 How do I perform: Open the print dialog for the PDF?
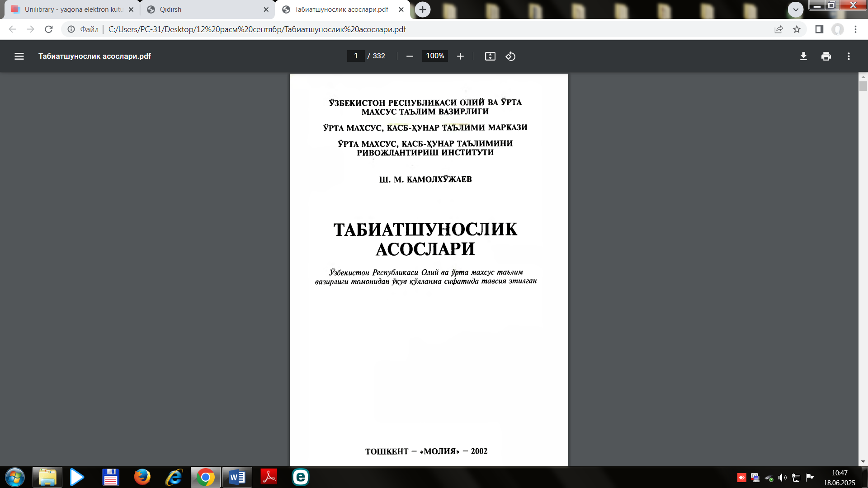pos(826,56)
